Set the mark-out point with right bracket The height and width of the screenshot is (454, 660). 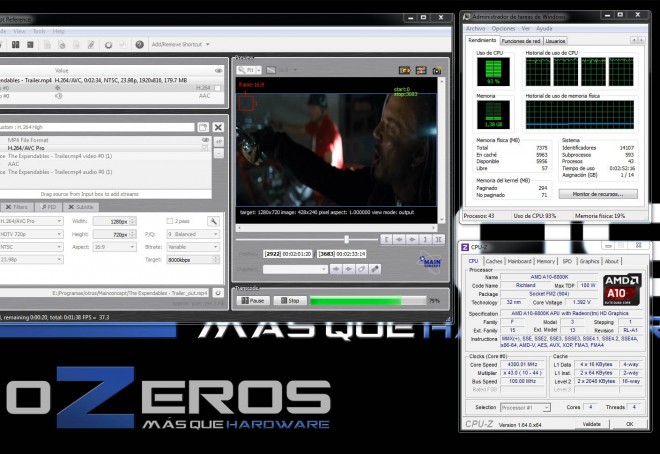click(x=425, y=239)
